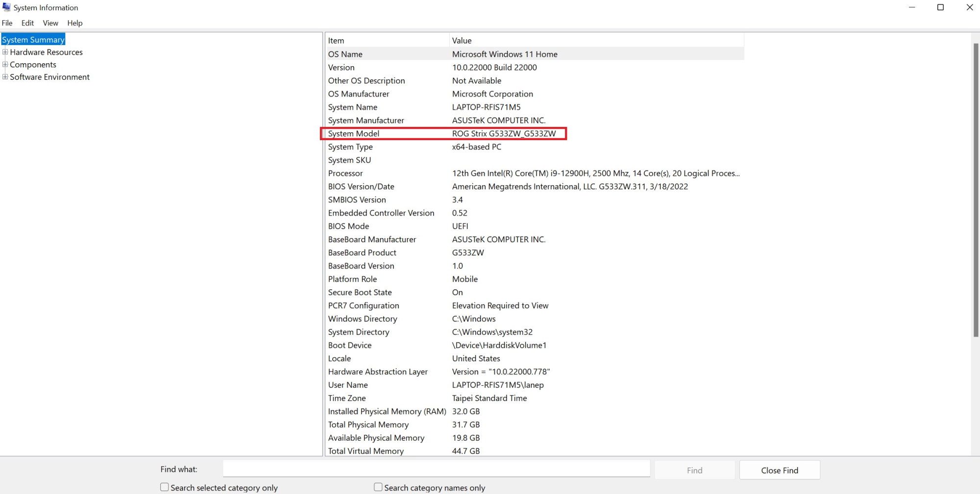The image size is (980, 494).
Task: Maximize the System Information window
Action: pyautogui.click(x=940, y=7)
